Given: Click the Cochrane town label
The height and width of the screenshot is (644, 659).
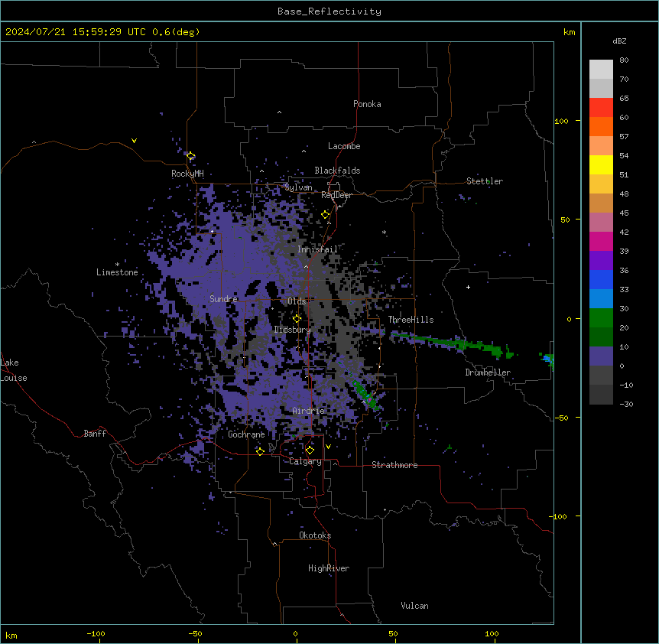Looking at the screenshot, I should pos(246,434).
